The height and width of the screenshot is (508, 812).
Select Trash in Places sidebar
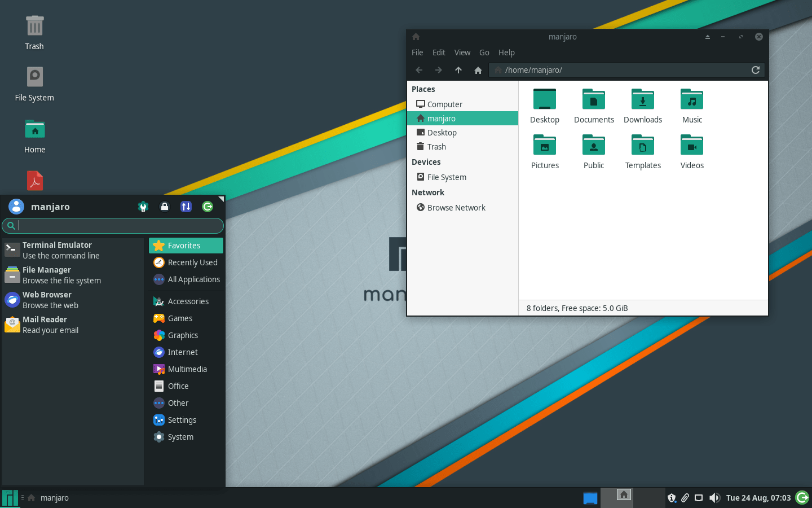point(462,147)
